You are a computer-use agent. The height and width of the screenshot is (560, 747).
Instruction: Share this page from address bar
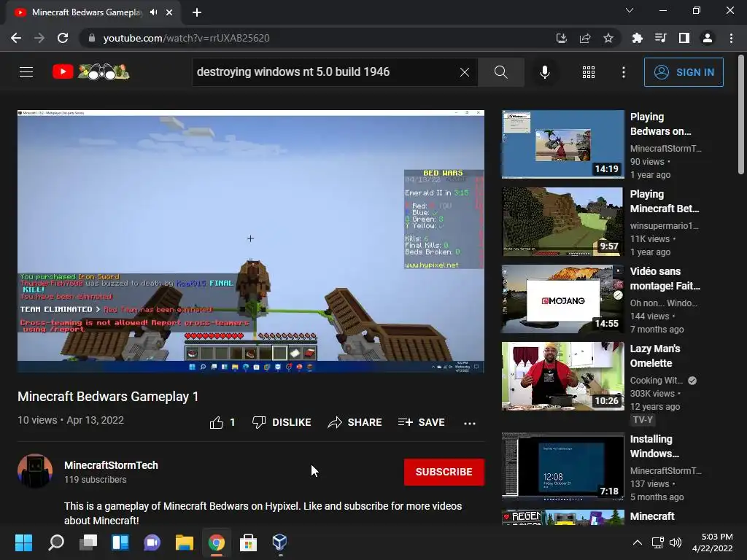(x=585, y=38)
